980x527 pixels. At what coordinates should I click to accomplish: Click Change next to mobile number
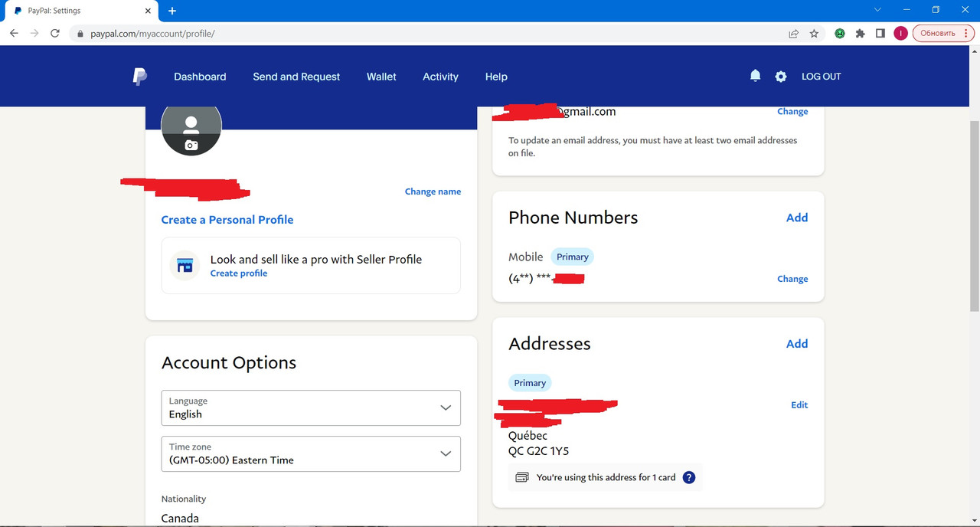point(792,279)
